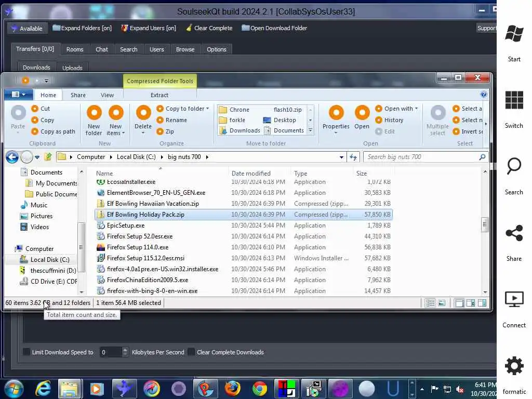532x399 pixels.
Task: Launch Chrome from the taskbar
Action: coord(260,389)
